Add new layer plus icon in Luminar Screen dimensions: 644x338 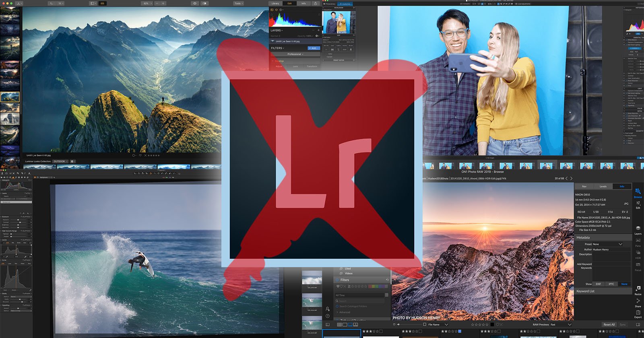[x=318, y=30]
